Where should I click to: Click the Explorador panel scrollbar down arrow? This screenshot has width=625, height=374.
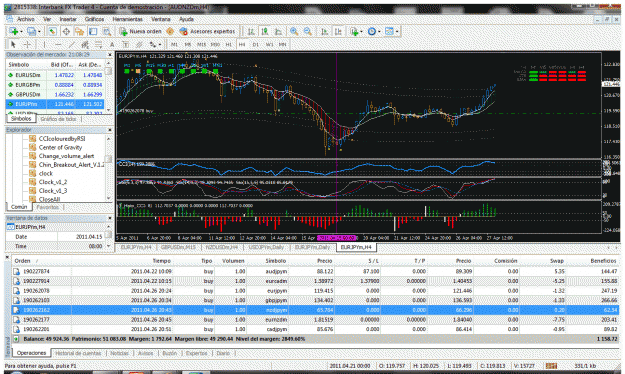(x=108, y=198)
